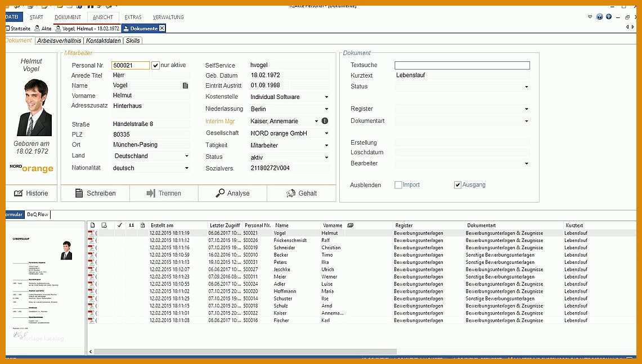Open the DOKUMENT ribbon tab

point(68,17)
